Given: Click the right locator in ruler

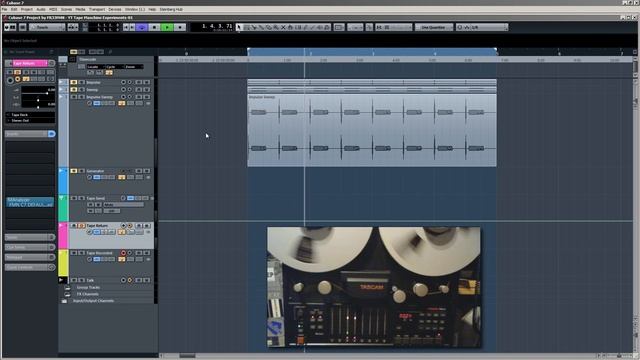Looking at the screenshot, I should tap(496, 50).
